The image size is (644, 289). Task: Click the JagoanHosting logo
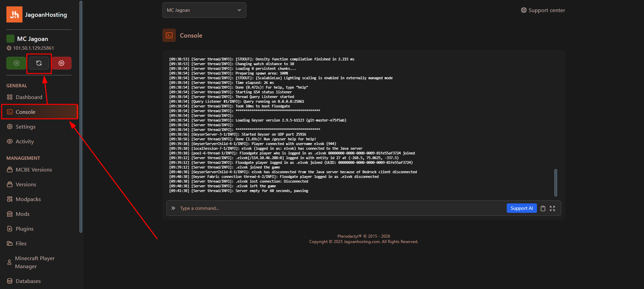(x=14, y=14)
